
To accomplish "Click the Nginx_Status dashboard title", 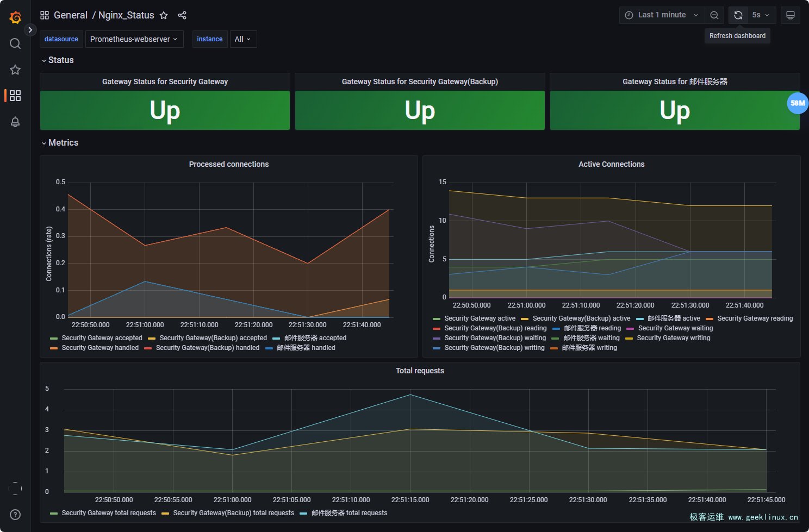I will pos(126,15).
